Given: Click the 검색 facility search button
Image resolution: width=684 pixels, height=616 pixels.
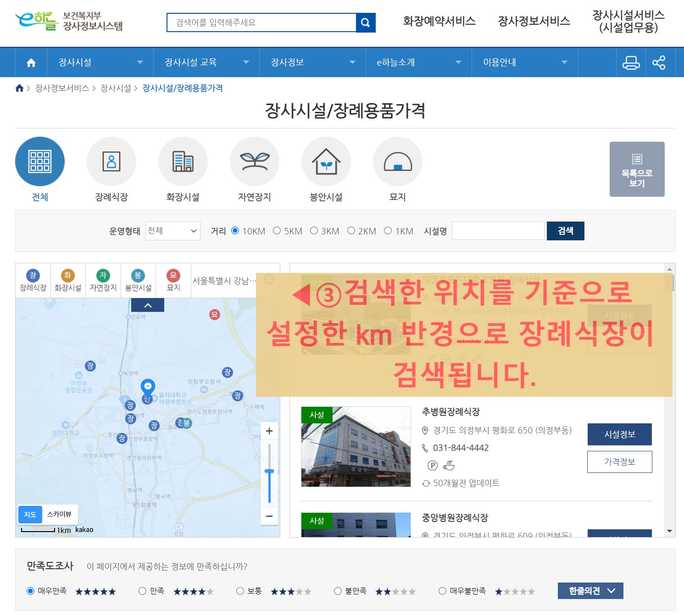Looking at the screenshot, I should click(x=566, y=231).
